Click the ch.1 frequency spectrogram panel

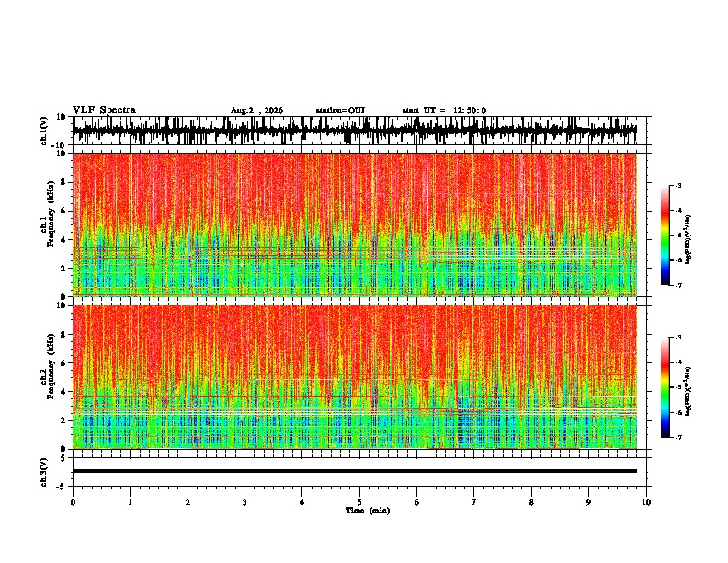click(x=354, y=224)
